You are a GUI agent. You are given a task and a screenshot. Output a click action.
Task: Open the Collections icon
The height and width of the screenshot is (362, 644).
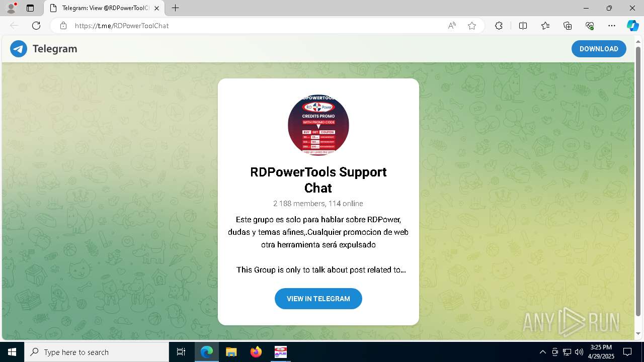[x=568, y=26]
